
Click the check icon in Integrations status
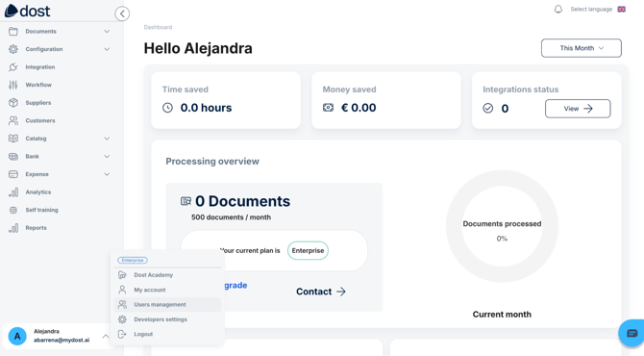(488, 108)
